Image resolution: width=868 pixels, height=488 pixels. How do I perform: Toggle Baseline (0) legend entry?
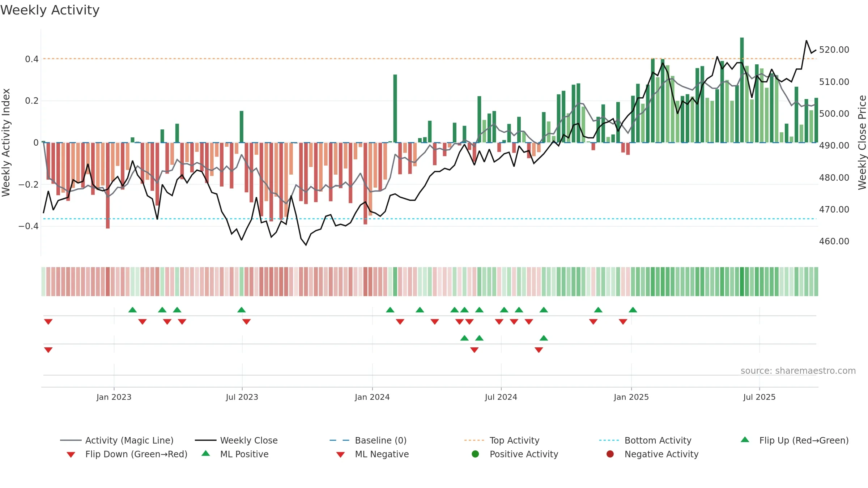point(368,440)
